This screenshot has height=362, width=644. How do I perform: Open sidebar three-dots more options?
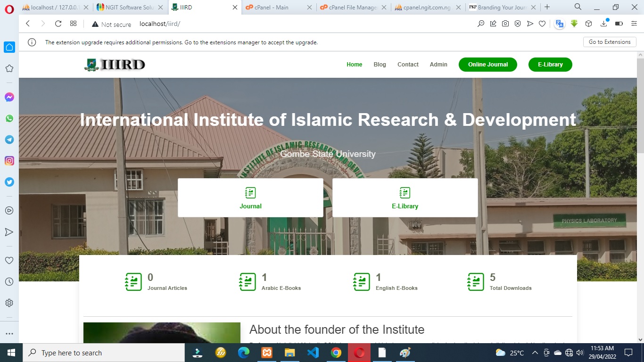(9, 333)
